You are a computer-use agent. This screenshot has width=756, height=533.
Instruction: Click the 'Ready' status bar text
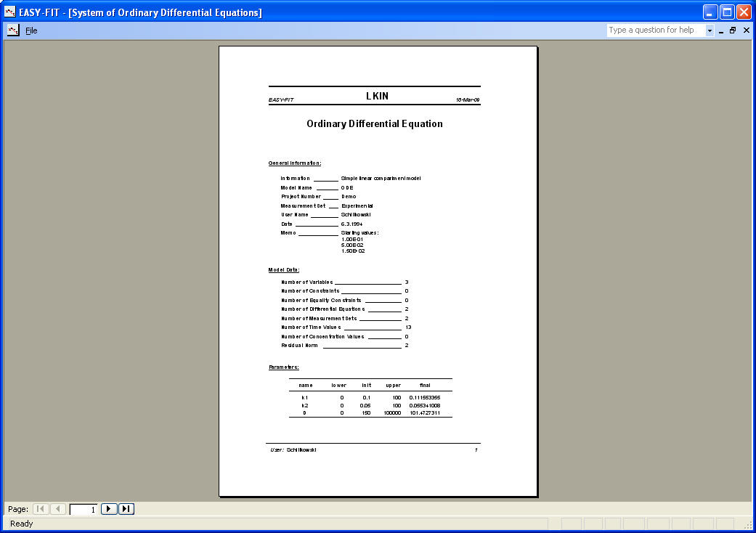22,524
